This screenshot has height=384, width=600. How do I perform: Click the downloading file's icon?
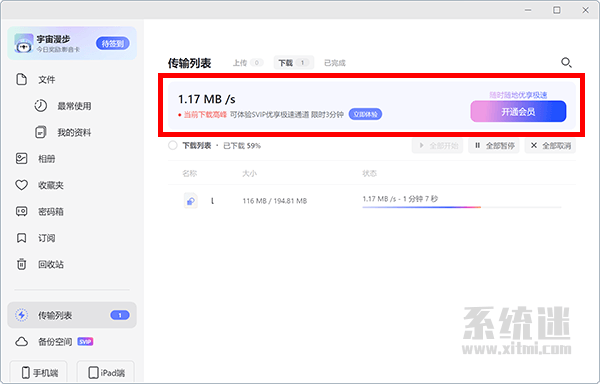click(x=191, y=200)
